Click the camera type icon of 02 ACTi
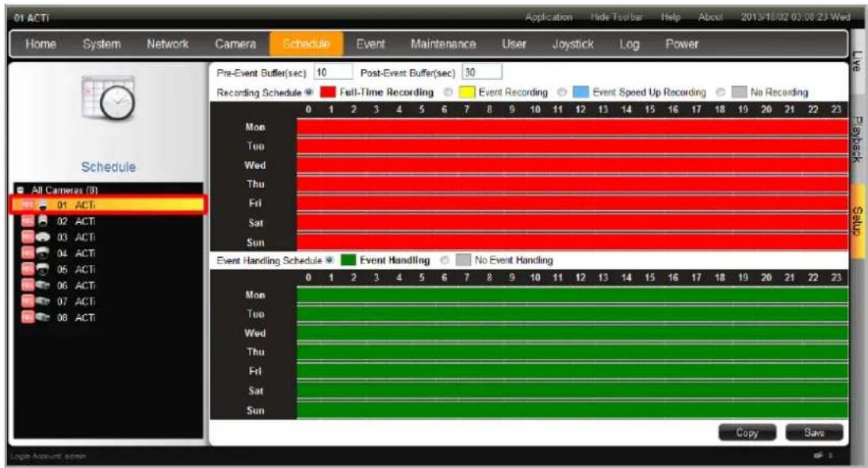The image size is (868, 468). point(43,221)
